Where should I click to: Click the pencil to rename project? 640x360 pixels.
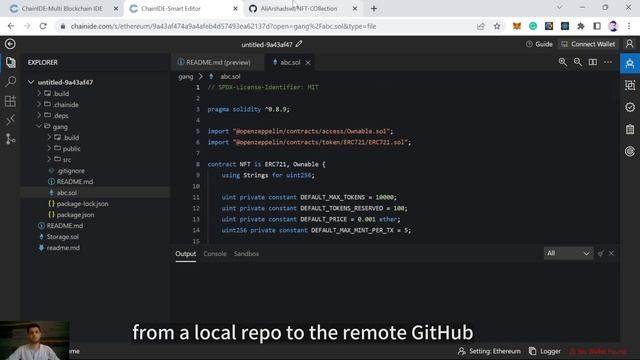pyautogui.click(x=299, y=44)
